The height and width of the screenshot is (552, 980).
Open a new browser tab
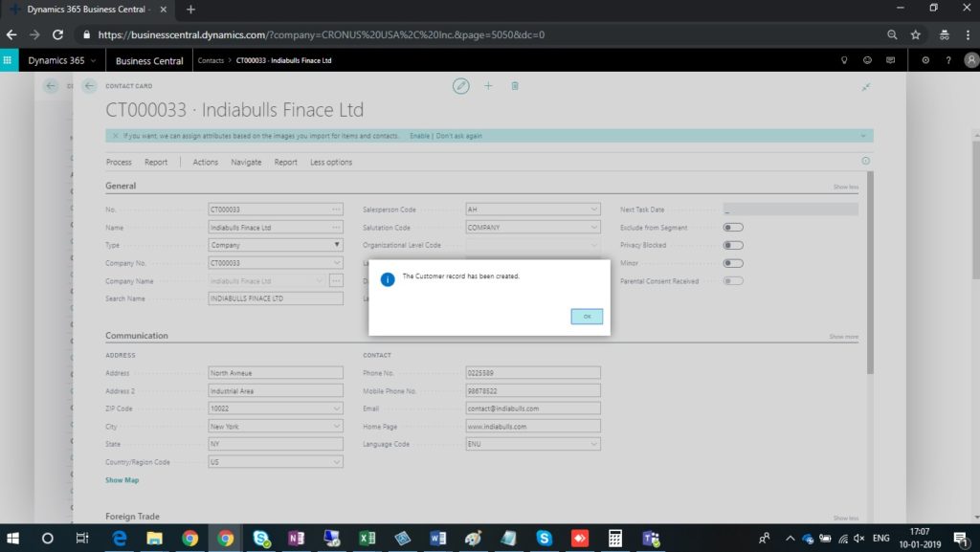190,10
